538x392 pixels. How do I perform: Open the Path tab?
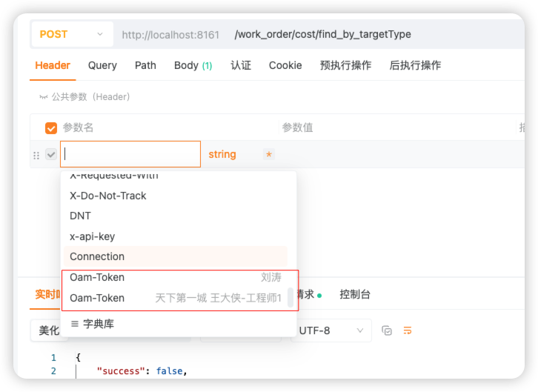click(145, 65)
